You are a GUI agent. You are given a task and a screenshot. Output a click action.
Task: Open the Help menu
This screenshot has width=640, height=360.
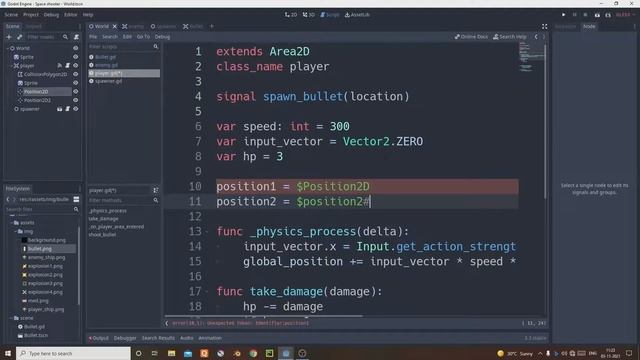click(x=88, y=15)
